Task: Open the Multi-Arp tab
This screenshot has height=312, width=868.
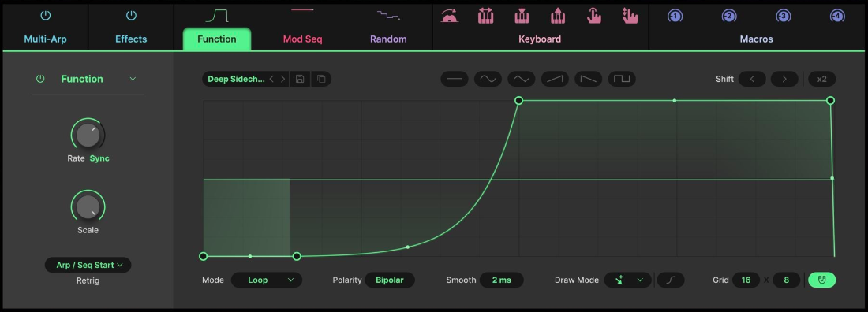Action: (46, 39)
